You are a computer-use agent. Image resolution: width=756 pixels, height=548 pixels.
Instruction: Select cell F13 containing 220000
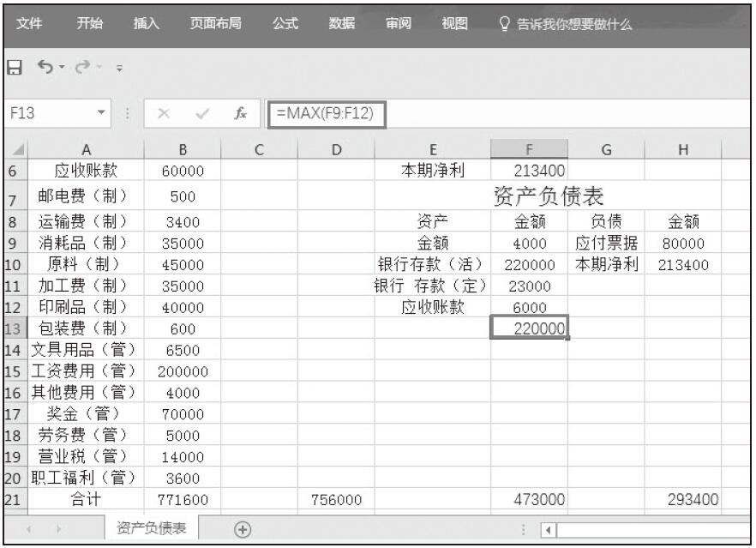point(529,328)
